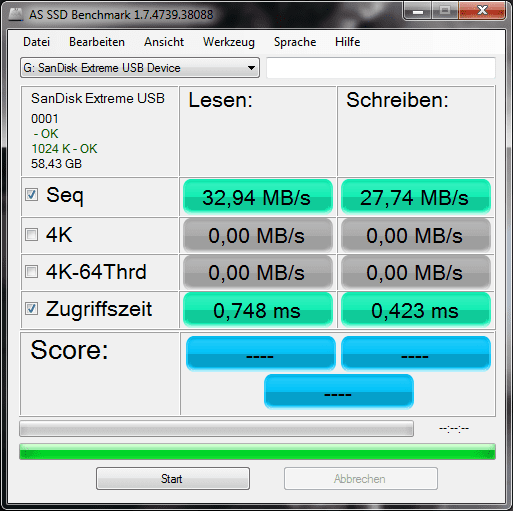Click the Abbrechen button

[x=361, y=479]
